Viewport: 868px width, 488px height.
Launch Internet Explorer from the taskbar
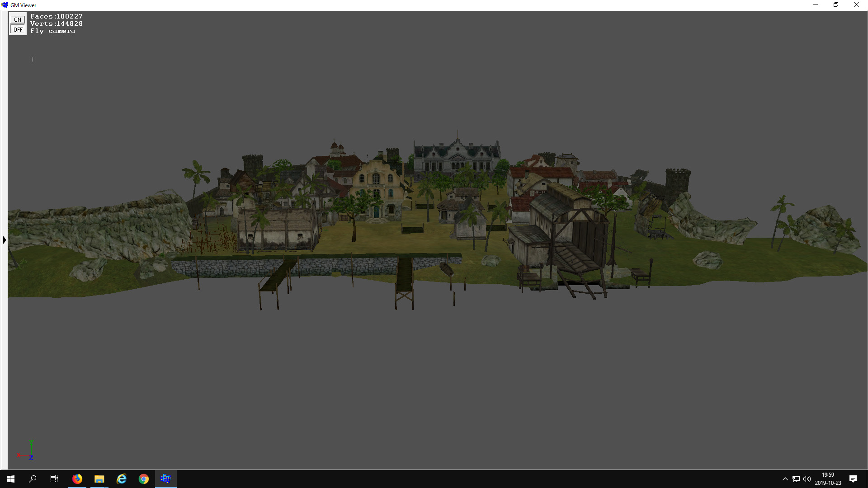[x=122, y=479]
